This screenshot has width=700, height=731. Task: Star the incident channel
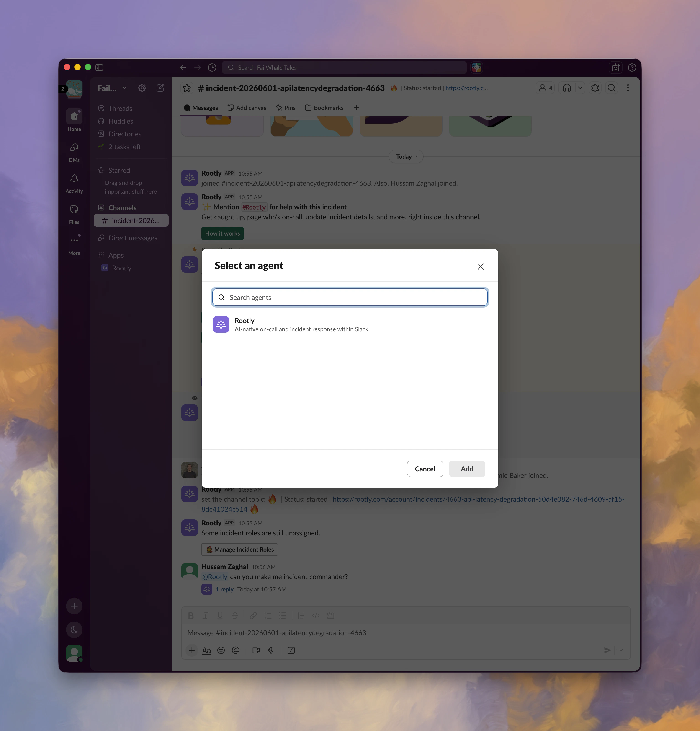tap(187, 88)
